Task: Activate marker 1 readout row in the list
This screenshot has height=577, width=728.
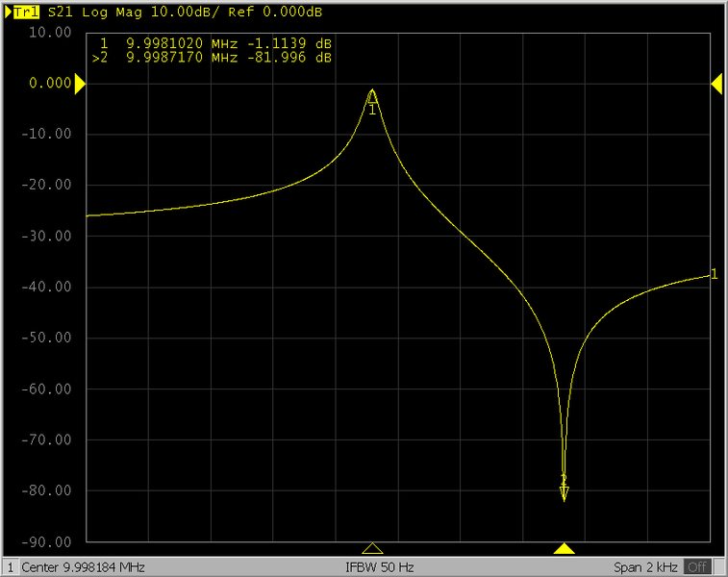Action: (216, 44)
